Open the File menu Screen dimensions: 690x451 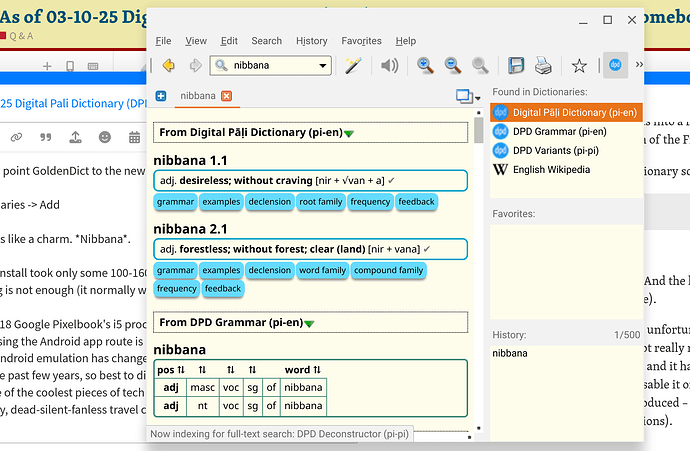(x=163, y=41)
